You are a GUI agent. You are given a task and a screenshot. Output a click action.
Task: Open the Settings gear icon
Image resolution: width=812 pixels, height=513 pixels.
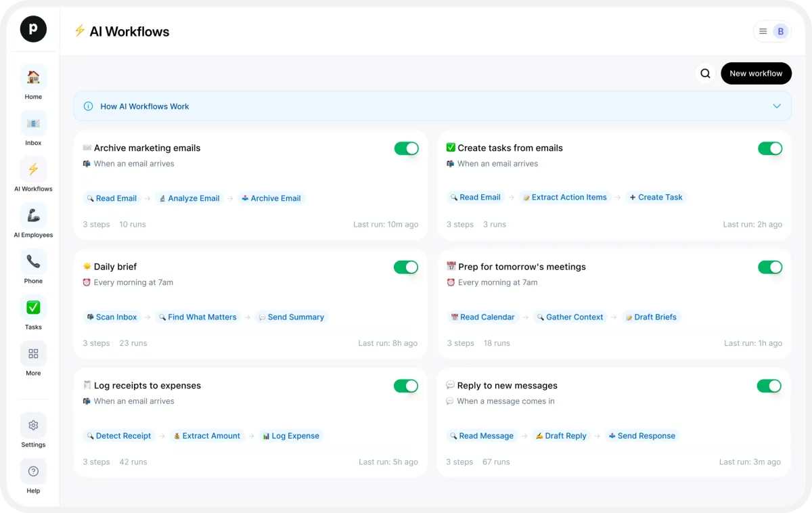(33, 425)
